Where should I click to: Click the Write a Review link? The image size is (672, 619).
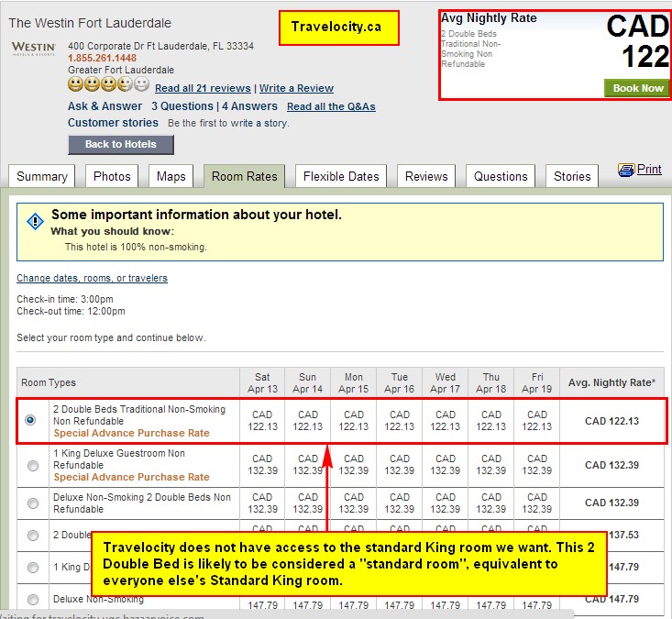click(x=296, y=88)
